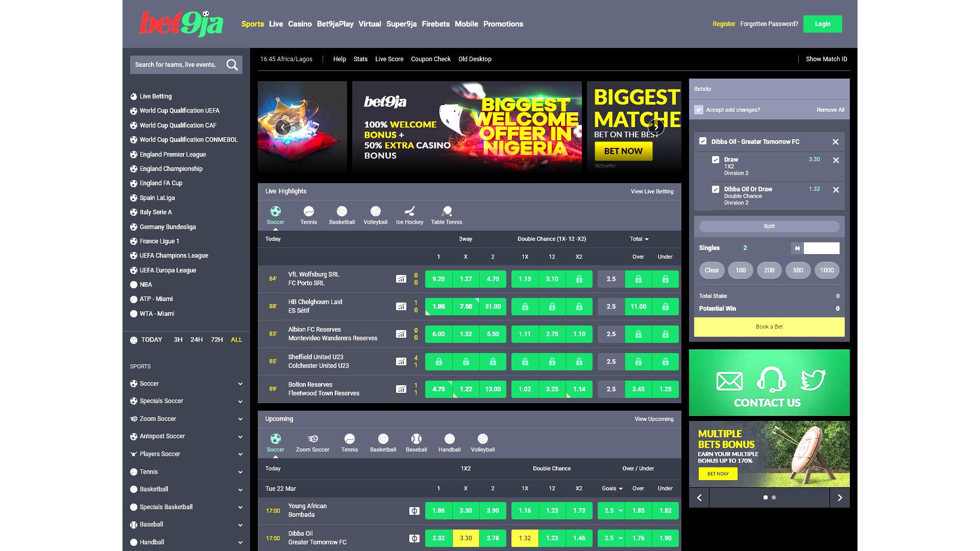
Task: Open stats icon for HB Chelghoum Laid match
Action: [x=401, y=307]
